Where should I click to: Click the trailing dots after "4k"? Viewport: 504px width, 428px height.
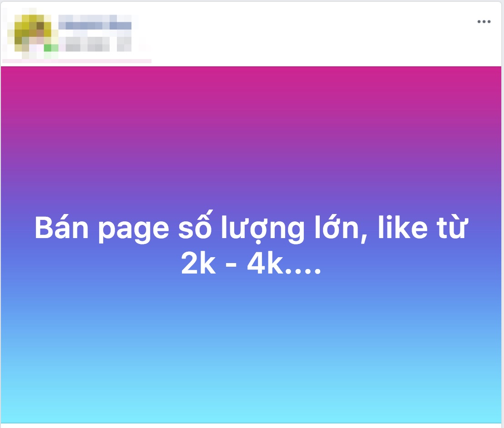[303, 271]
